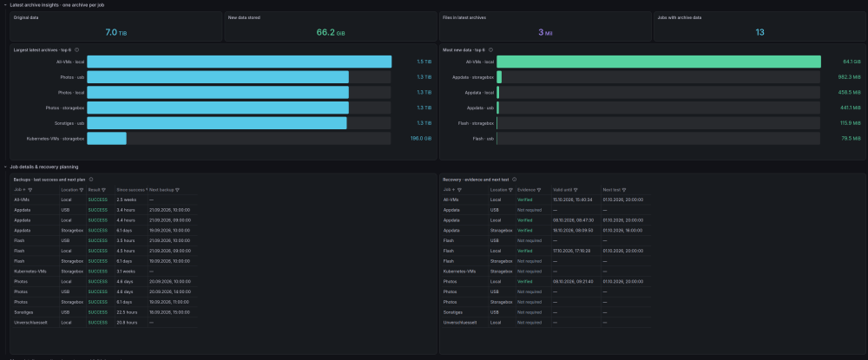
Task: Click the 196.0 GiB bar value
Action: 421,138
